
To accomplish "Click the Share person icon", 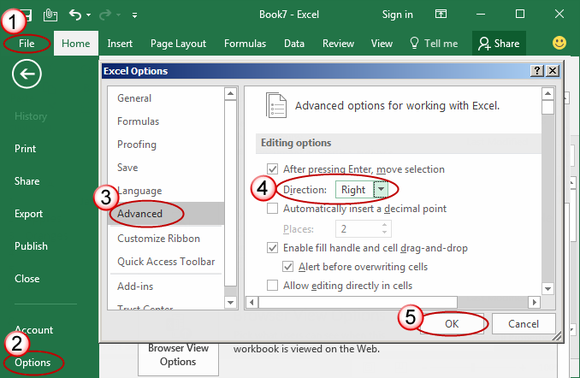I will point(483,43).
